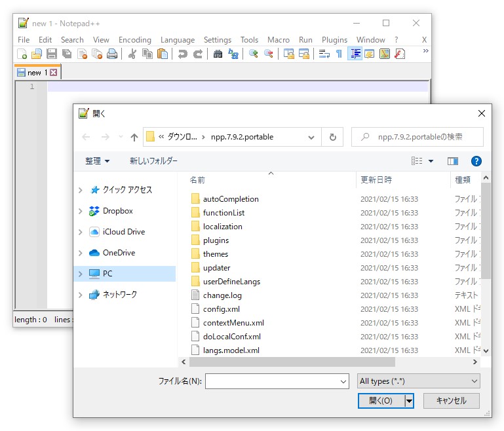The height and width of the screenshot is (431, 504).
Task: Click the Function List toolbar icon
Action: (x=400, y=54)
